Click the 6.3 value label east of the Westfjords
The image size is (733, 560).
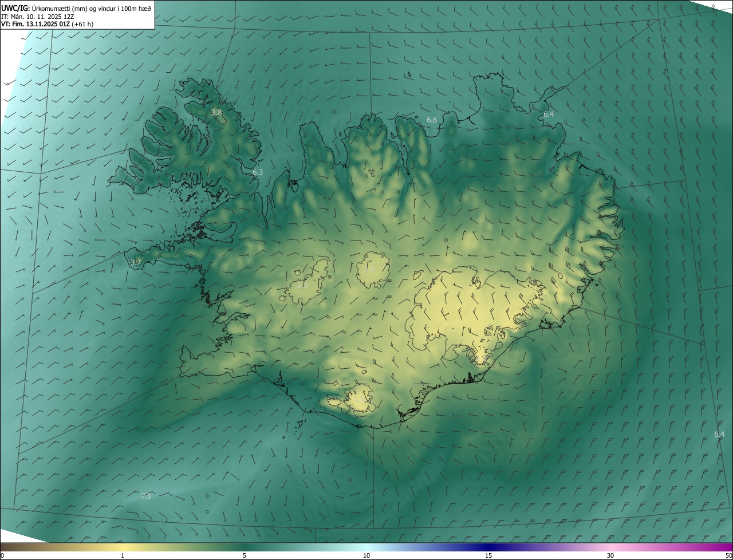[x=258, y=172]
